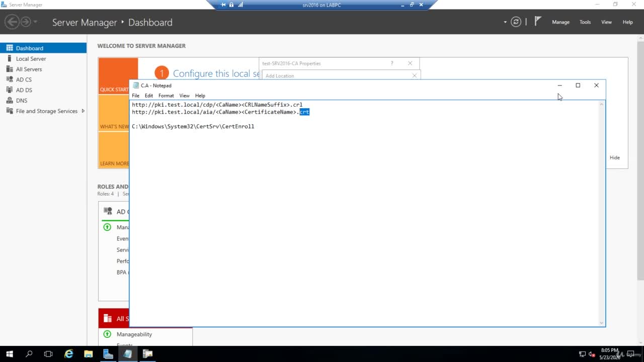644x362 pixels.
Task: Open Task View from the taskbar
Action: click(x=48, y=354)
